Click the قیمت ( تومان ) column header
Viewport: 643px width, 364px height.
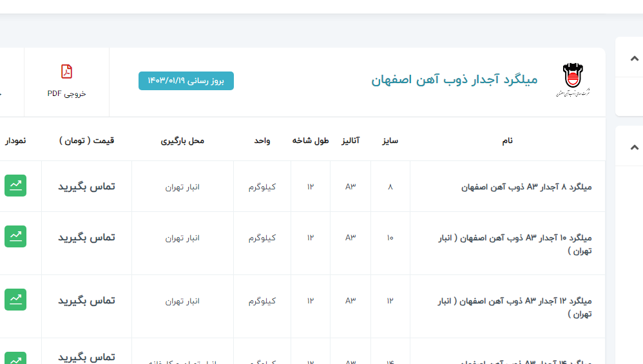pos(86,140)
